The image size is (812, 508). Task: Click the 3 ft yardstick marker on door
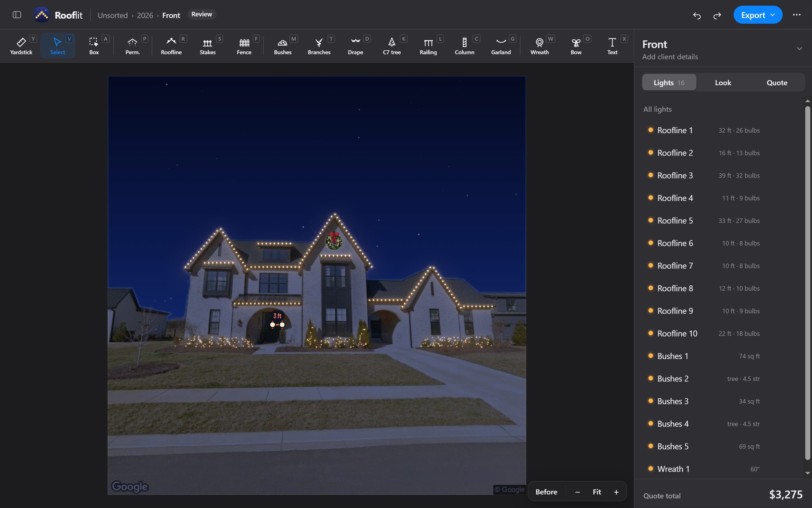pos(277,320)
